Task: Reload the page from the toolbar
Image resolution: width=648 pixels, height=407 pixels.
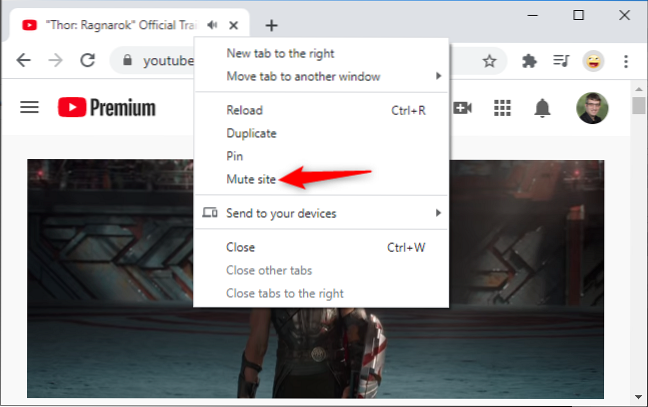Action: pos(87,60)
